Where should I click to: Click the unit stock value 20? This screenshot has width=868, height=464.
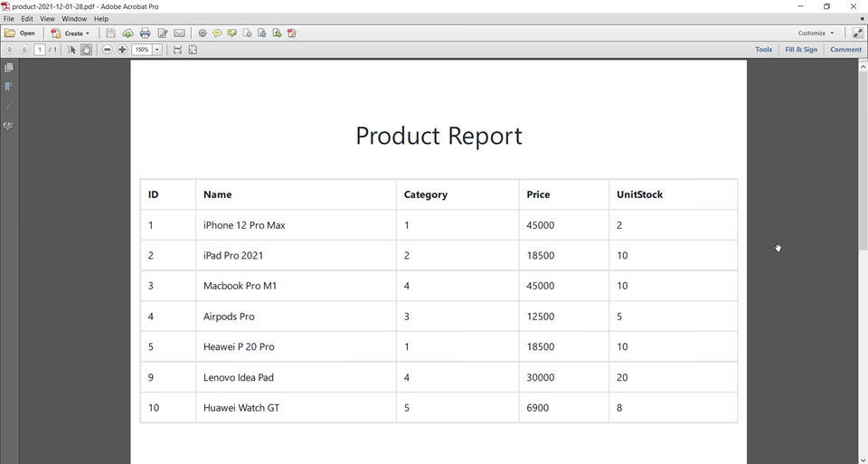[622, 378]
